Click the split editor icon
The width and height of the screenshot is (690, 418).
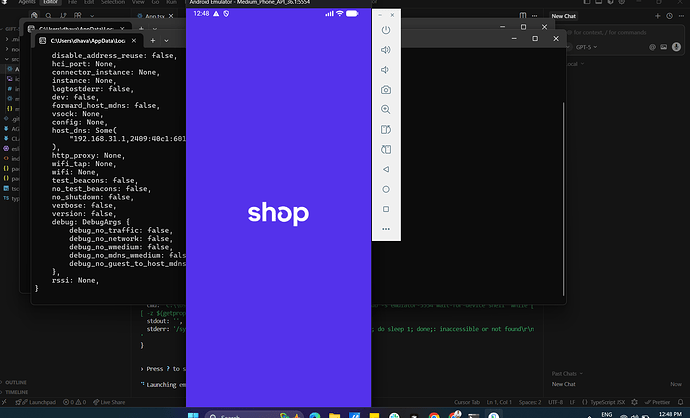(x=523, y=15)
